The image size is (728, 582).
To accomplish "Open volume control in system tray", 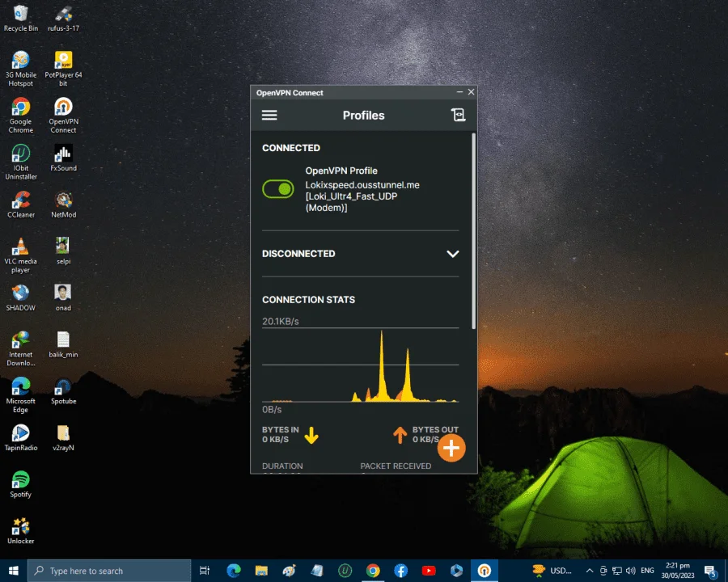I will [x=630, y=571].
